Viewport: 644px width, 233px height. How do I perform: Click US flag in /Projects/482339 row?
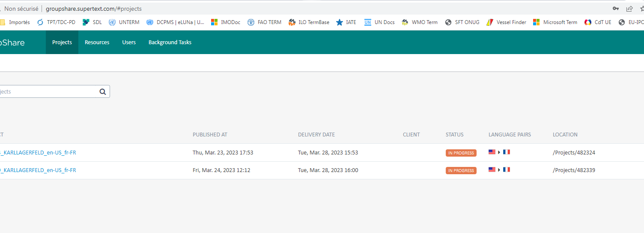492,169
